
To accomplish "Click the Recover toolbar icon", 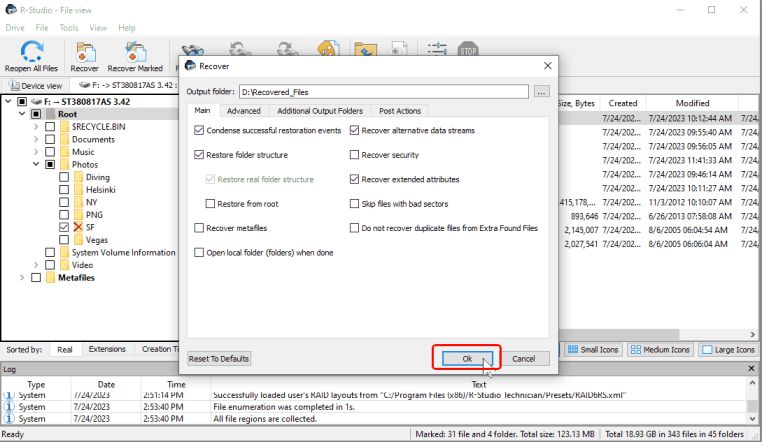I will tap(85, 52).
